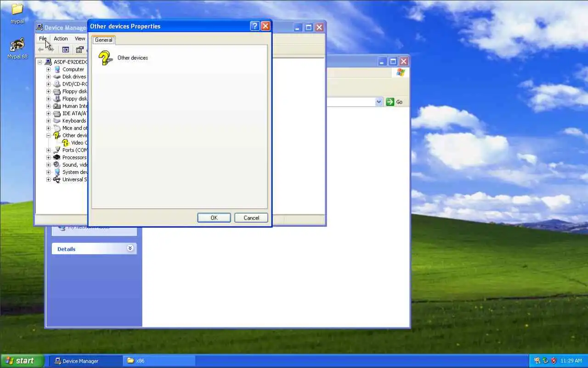Viewport: 588px width, 368px height.
Task: Click the Computer category icon in Device Manager
Action: pos(57,69)
